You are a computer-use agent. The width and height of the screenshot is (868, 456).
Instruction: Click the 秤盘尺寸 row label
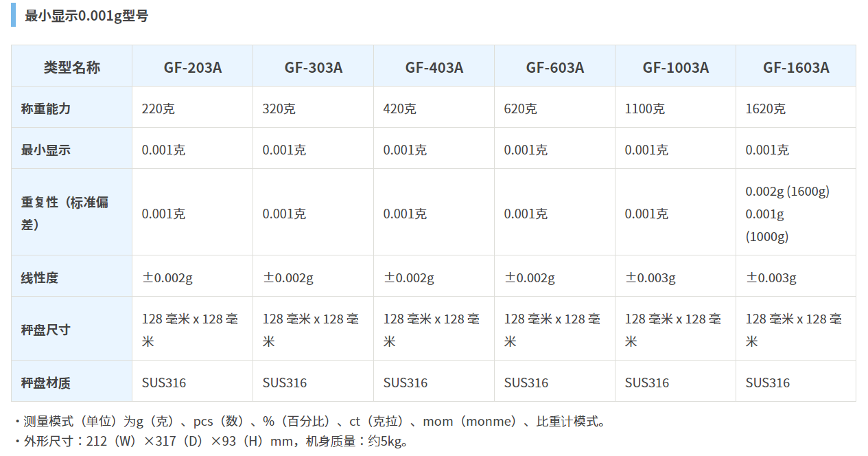point(46,330)
